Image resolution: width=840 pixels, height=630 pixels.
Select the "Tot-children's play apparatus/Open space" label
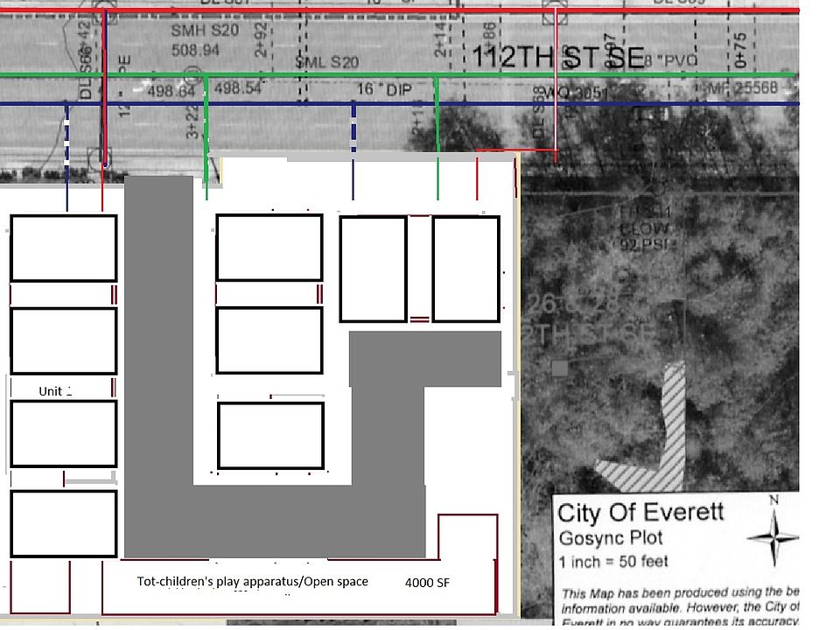252,581
